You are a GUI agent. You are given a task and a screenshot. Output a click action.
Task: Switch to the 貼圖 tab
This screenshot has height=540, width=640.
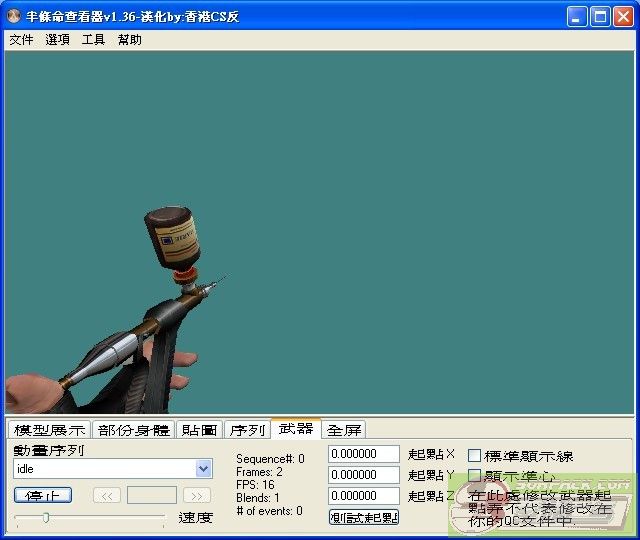pyautogui.click(x=200, y=430)
